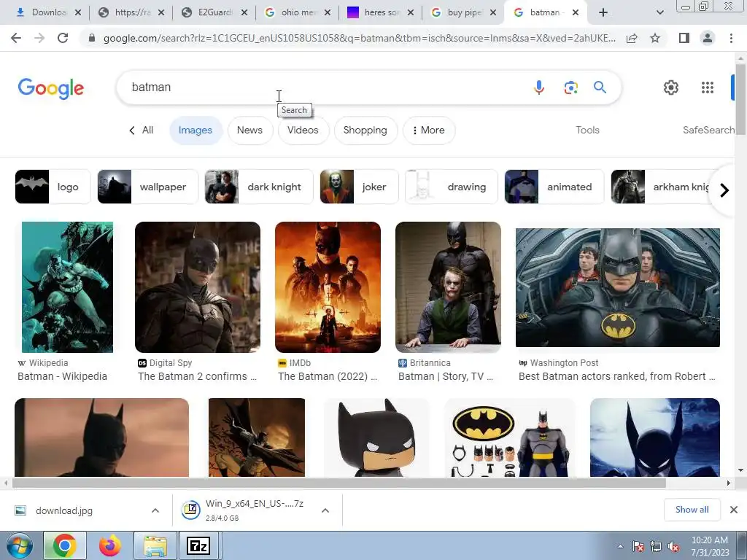Click the Google logo
Image resolution: width=747 pixels, height=560 pixels.
(51, 88)
